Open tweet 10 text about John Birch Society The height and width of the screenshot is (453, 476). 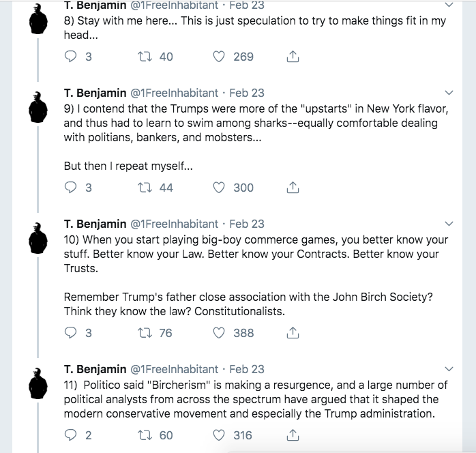(x=256, y=276)
